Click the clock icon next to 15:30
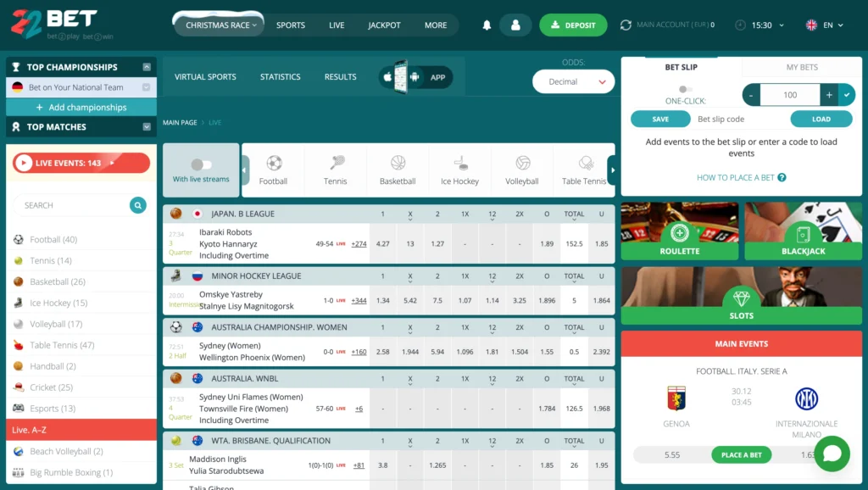 tap(740, 25)
